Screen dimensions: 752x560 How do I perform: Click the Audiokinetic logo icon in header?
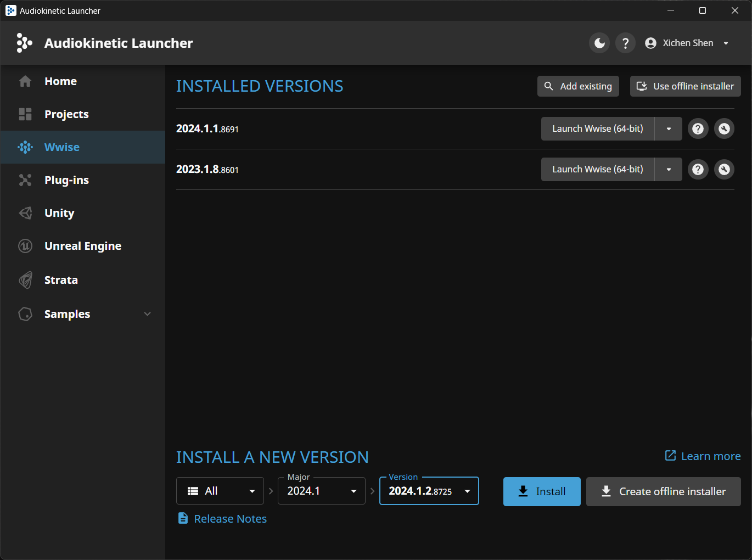(x=24, y=43)
